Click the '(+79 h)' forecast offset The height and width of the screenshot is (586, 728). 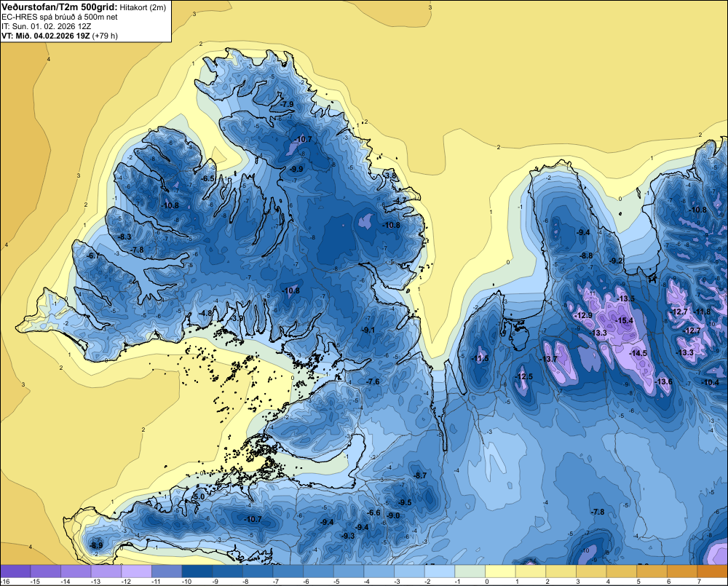click(105, 36)
